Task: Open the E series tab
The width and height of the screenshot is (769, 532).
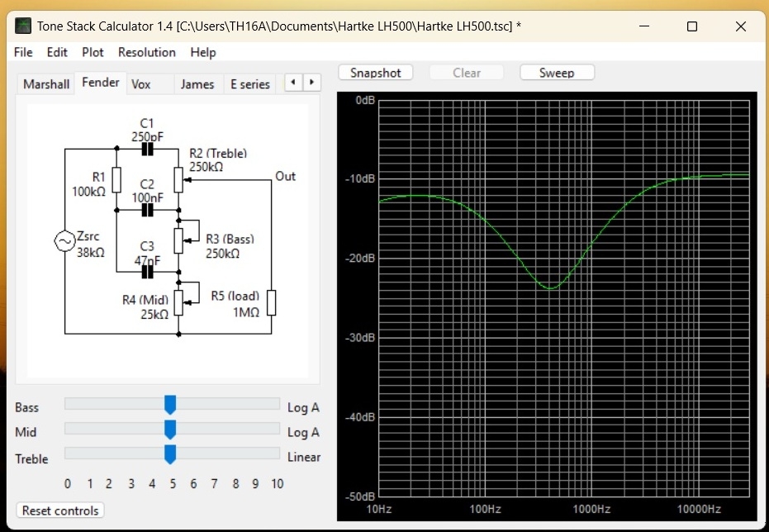Action: pyautogui.click(x=250, y=83)
